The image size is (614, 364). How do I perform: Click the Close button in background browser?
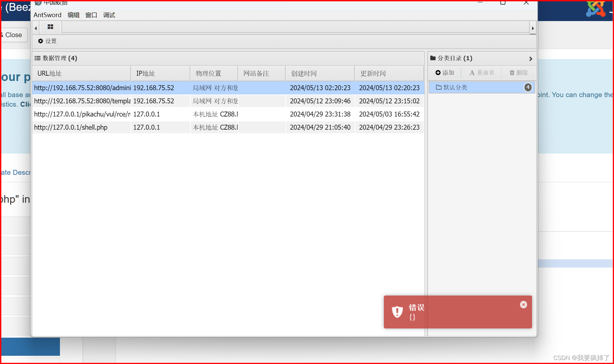13,35
